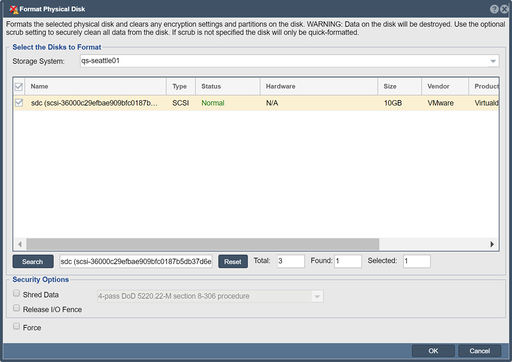Viewport: 512px width, 362px height.
Task: Open the Storage System dropdown
Action: 493,61
